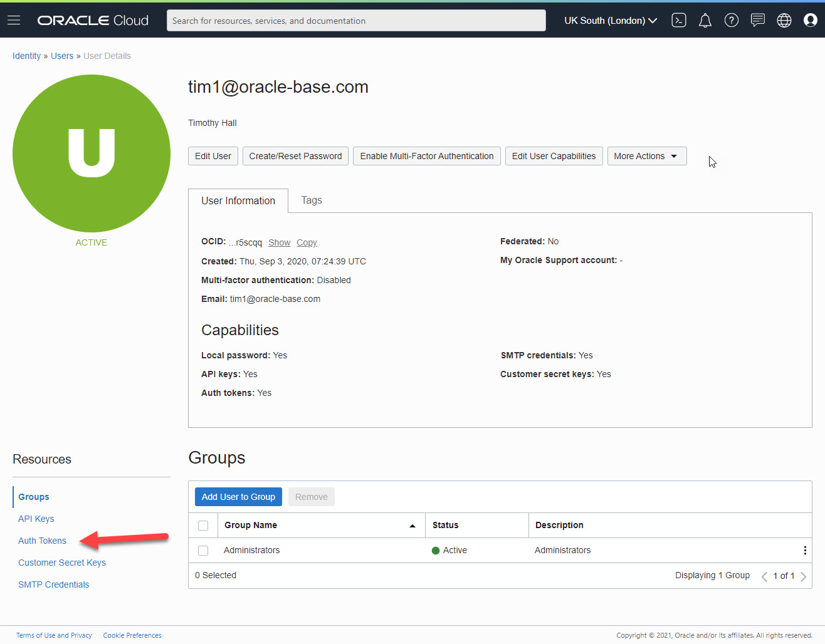
Task: Open API Keys resource
Action: point(36,519)
